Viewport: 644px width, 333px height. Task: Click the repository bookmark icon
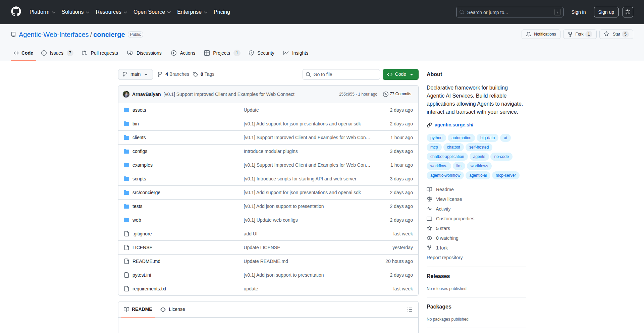13,34
